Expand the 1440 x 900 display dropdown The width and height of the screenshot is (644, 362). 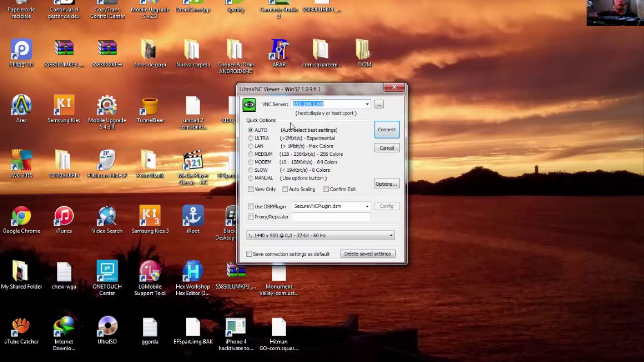pos(391,235)
